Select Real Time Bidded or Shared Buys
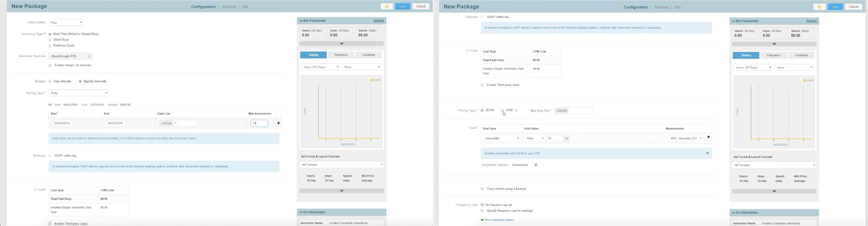Viewport: 868px width, 226px height. coord(50,34)
